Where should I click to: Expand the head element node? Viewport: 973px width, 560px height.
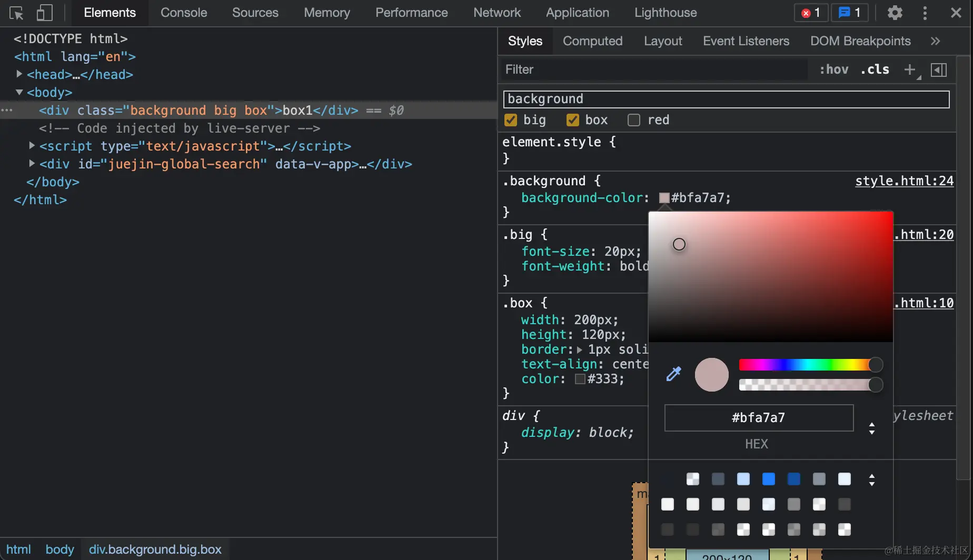(19, 74)
